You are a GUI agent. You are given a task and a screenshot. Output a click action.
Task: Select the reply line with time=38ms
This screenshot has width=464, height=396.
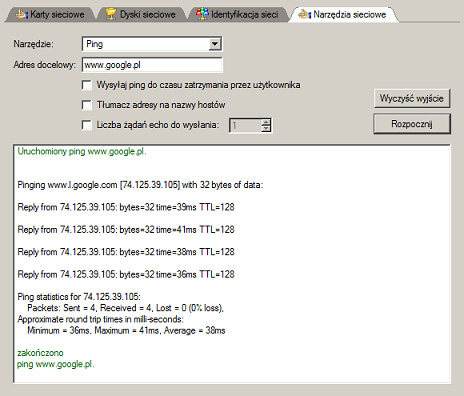coord(126,252)
